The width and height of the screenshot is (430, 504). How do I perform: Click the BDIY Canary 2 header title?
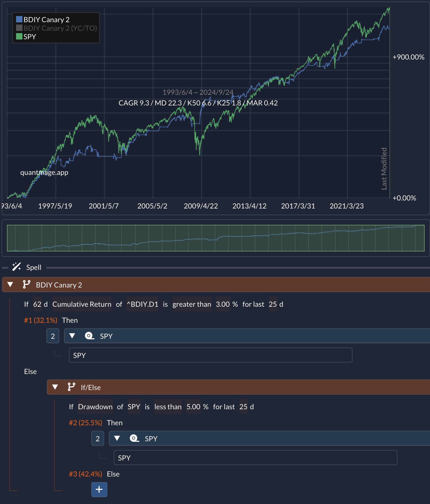pos(59,285)
